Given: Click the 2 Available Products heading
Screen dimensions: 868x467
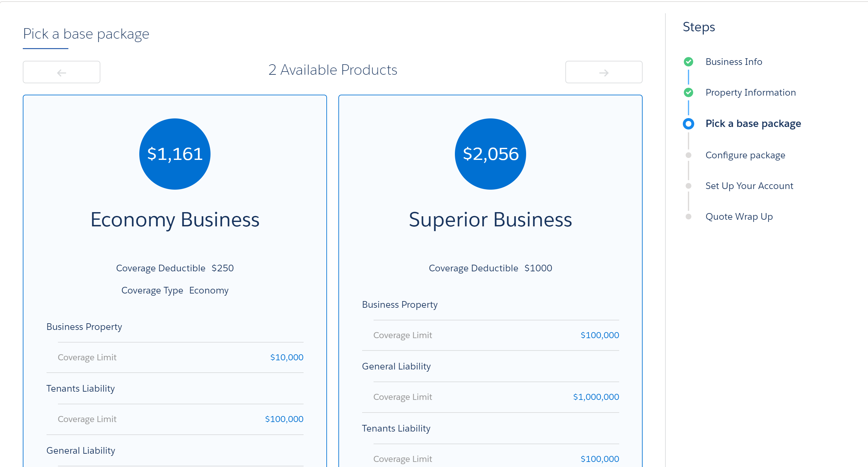Looking at the screenshot, I should point(333,70).
